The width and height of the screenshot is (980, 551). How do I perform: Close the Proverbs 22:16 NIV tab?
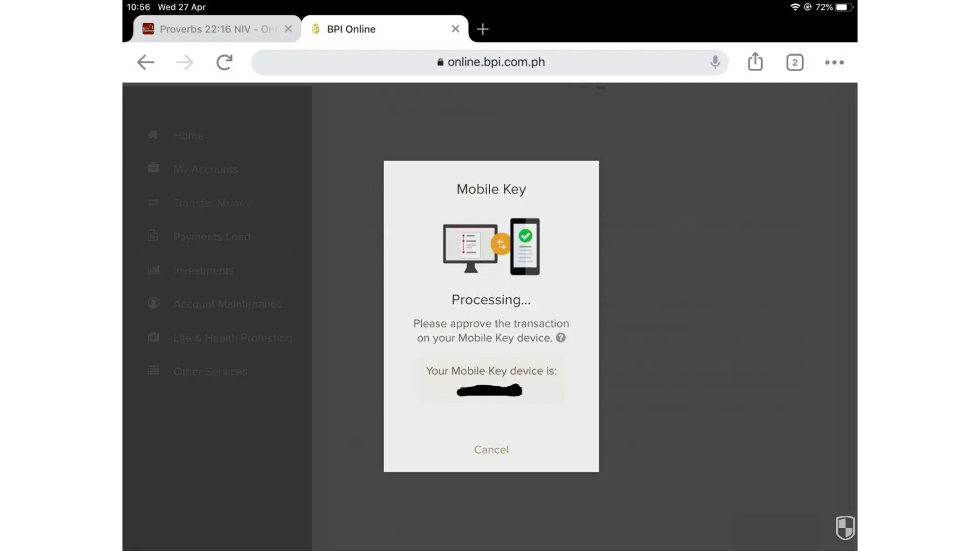click(x=288, y=29)
